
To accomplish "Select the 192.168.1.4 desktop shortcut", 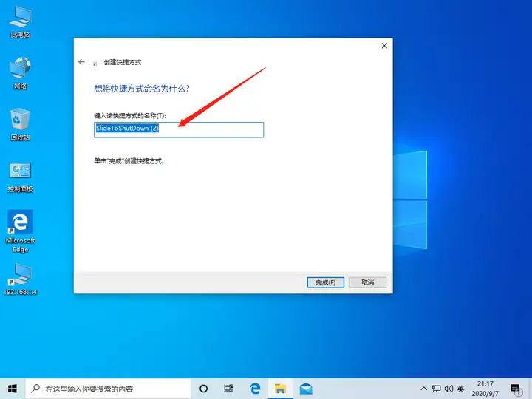I will 21,279.
